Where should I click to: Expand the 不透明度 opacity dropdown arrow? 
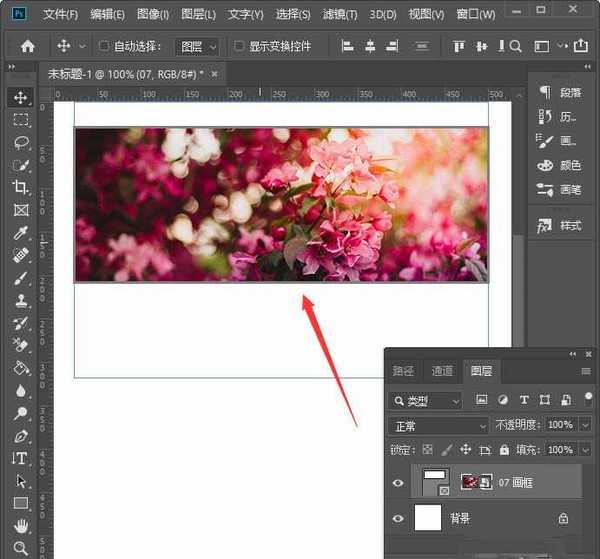pos(585,425)
